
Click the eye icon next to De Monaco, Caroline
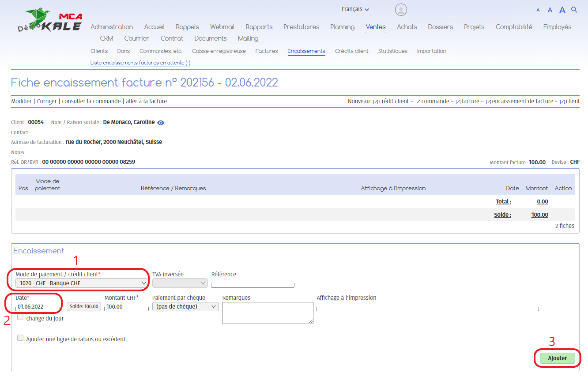(161, 123)
